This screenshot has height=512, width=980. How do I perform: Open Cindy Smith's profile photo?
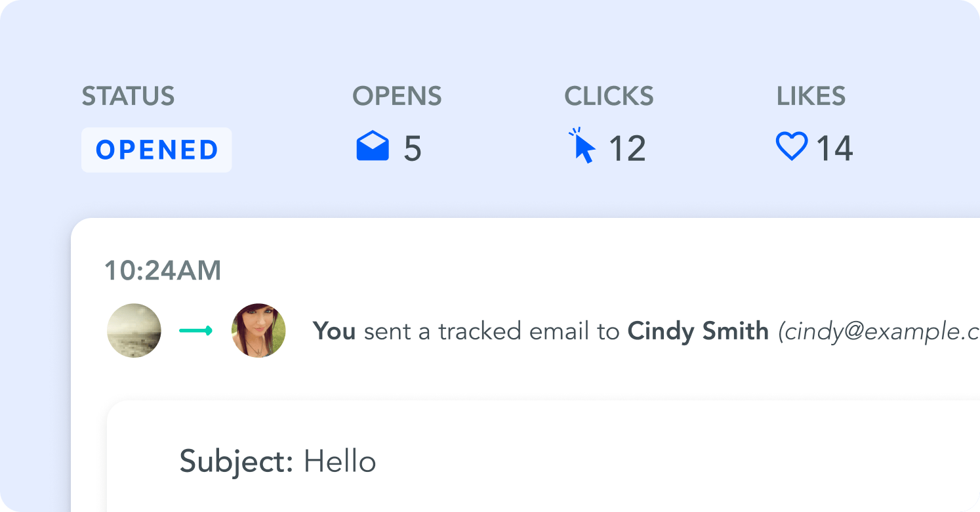pyautogui.click(x=258, y=330)
